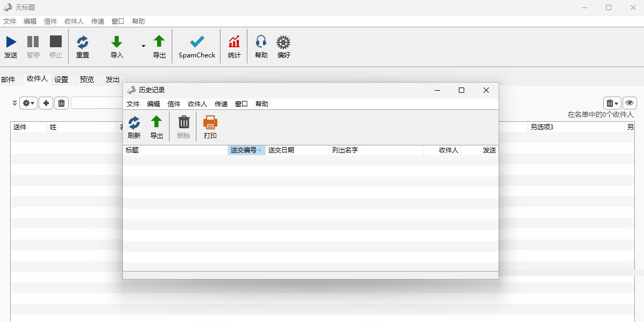The height and width of the screenshot is (322, 644).
Task: Click the 重置 reset icon
Action: pyautogui.click(x=83, y=46)
